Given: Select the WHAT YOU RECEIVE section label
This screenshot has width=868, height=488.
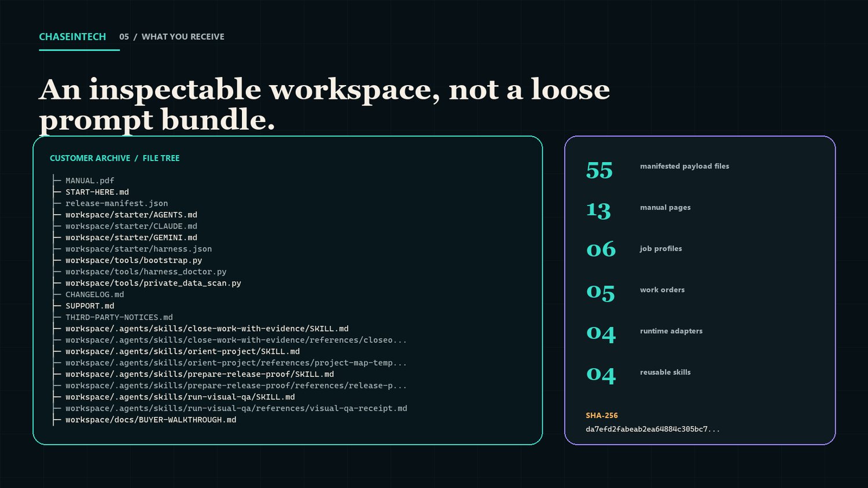Looking at the screenshot, I should click(x=183, y=36).
